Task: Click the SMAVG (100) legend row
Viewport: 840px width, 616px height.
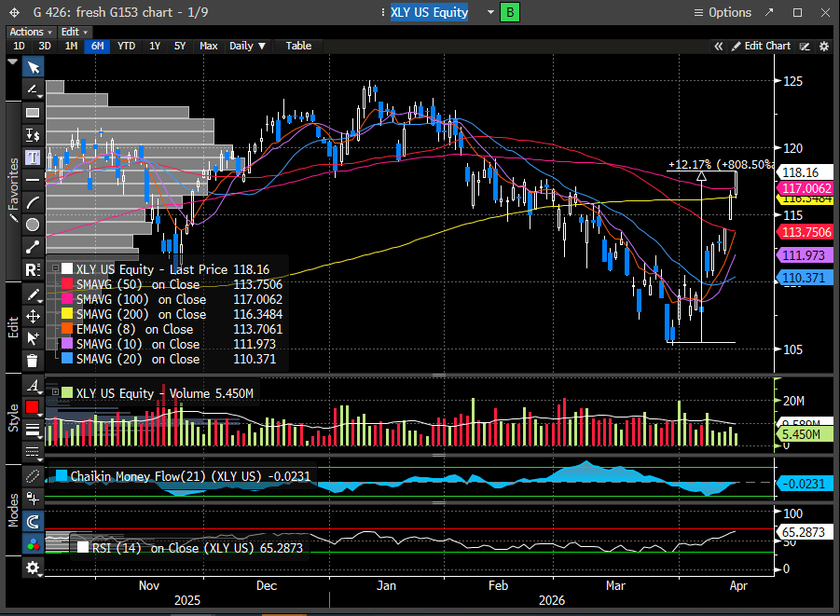Action: (172, 299)
